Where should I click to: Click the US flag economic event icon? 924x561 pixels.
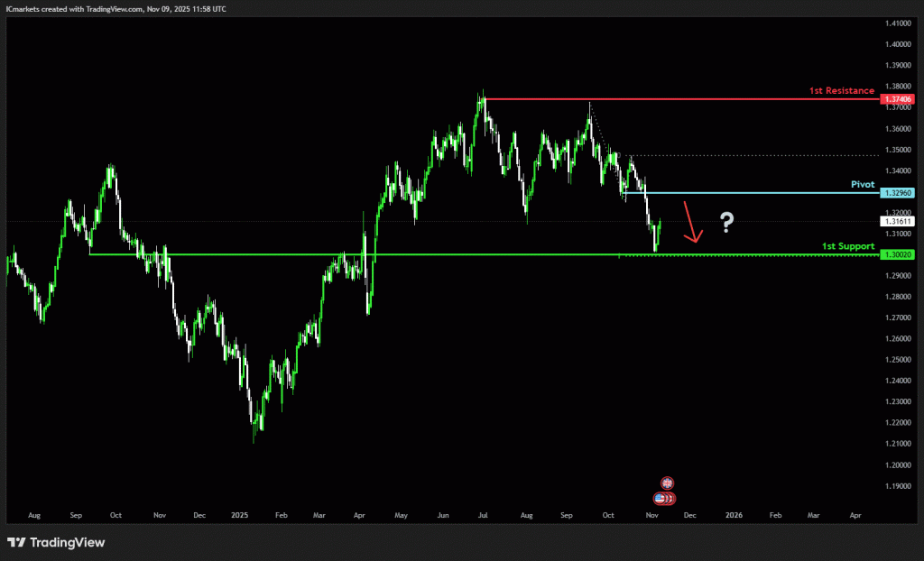click(x=661, y=498)
